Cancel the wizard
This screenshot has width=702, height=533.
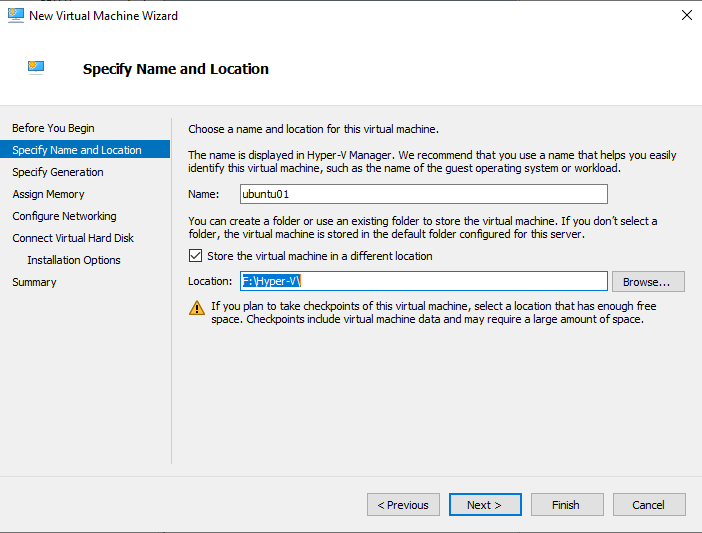pyautogui.click(x=649, y=505)
